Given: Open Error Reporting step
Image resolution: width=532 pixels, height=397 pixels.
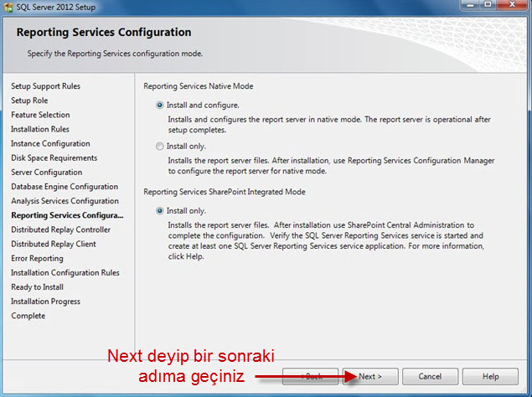Looking at the screenshot, I should click(x=37, y=258).
